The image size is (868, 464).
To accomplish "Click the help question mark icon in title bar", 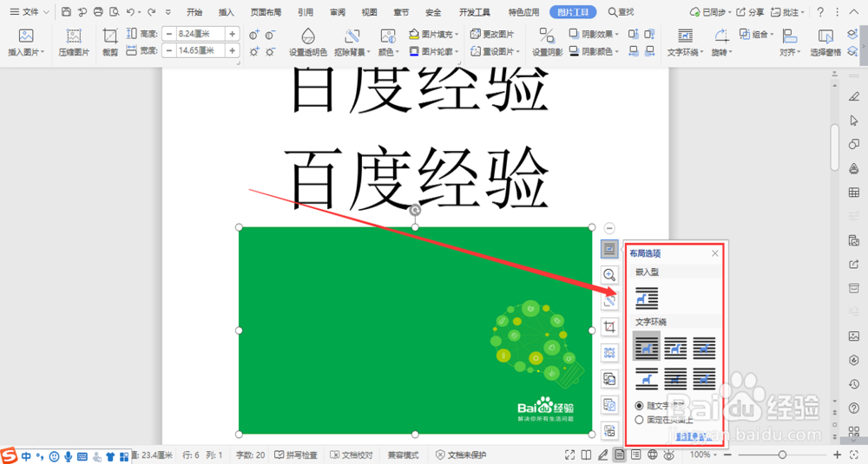I will pyautogui.click(x=820, y=11).
